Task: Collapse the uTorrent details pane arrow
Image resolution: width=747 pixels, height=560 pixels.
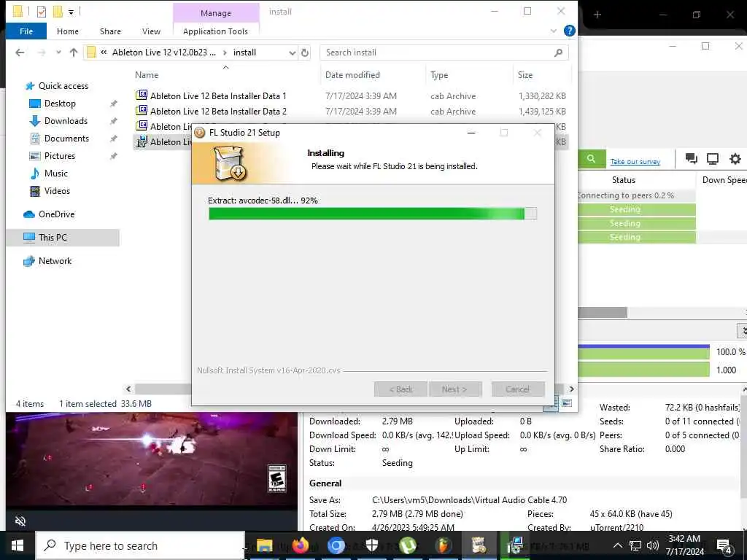Action: 743,330
